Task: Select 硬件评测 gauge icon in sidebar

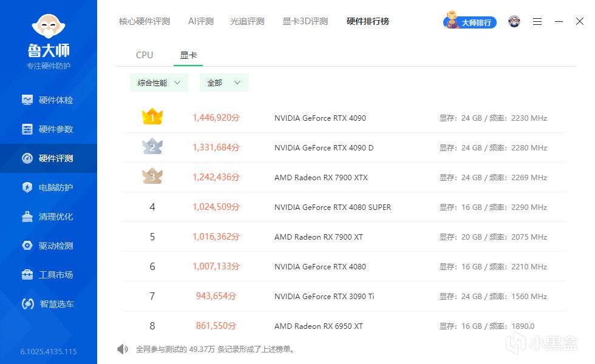Action: [x=27, y=158]
